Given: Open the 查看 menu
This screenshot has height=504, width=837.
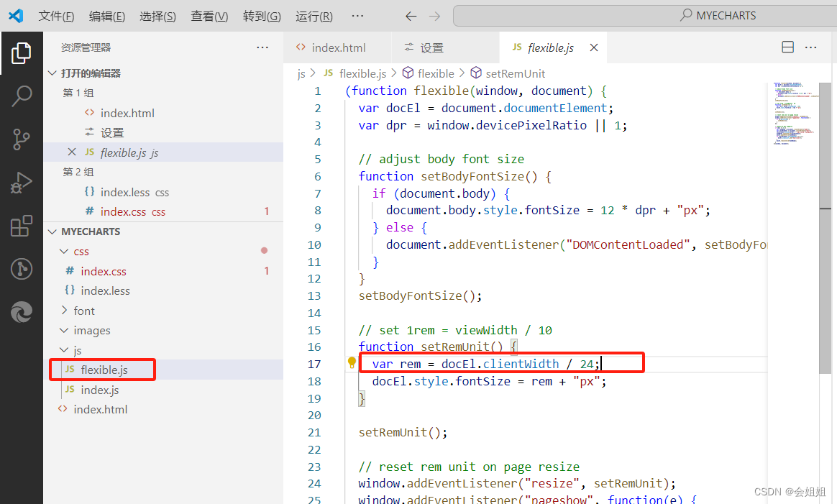Looking at the screenshot, I should pyautogui.click(x=209, y=15).
